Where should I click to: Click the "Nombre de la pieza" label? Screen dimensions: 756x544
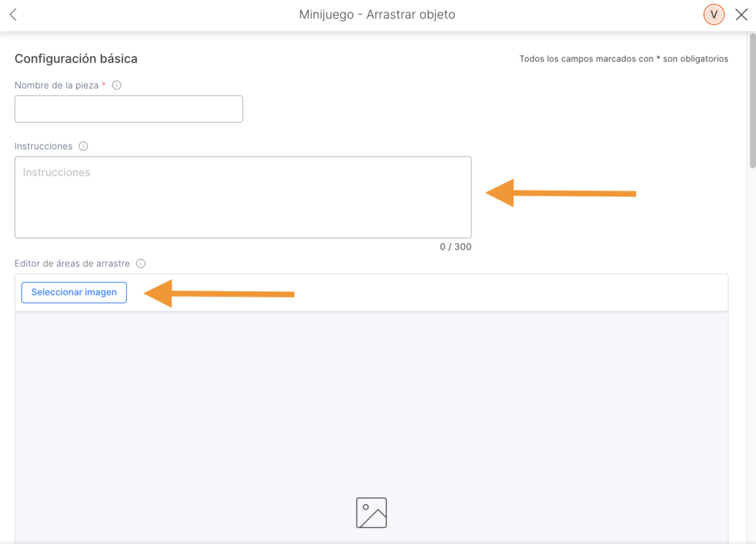tap(56, 85)
